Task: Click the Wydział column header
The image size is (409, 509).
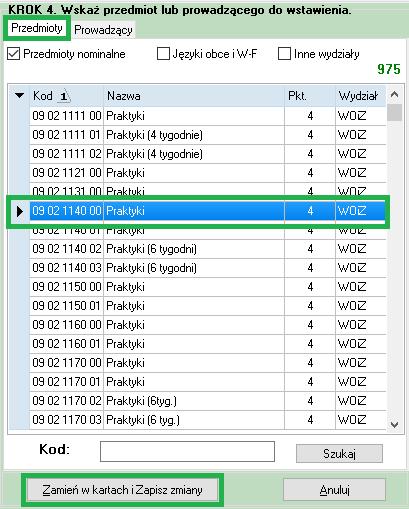Action: (x=360, y=96)
